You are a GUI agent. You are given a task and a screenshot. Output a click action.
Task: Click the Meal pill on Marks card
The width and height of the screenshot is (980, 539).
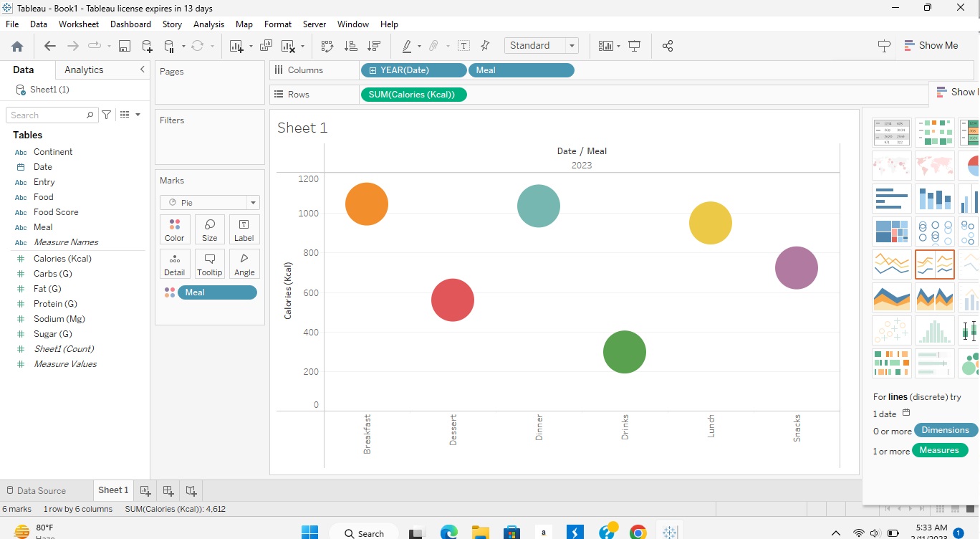(217, 292)
